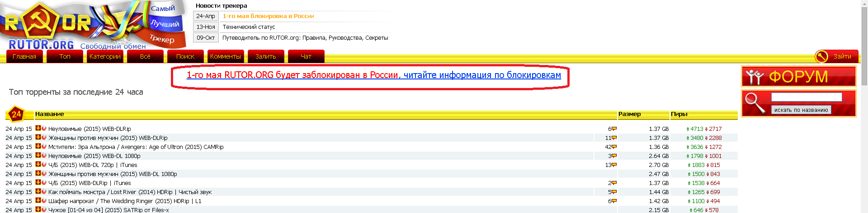
Task: Download torrent file for Шафер напрокат HDRip
Action: click(38, 200)
